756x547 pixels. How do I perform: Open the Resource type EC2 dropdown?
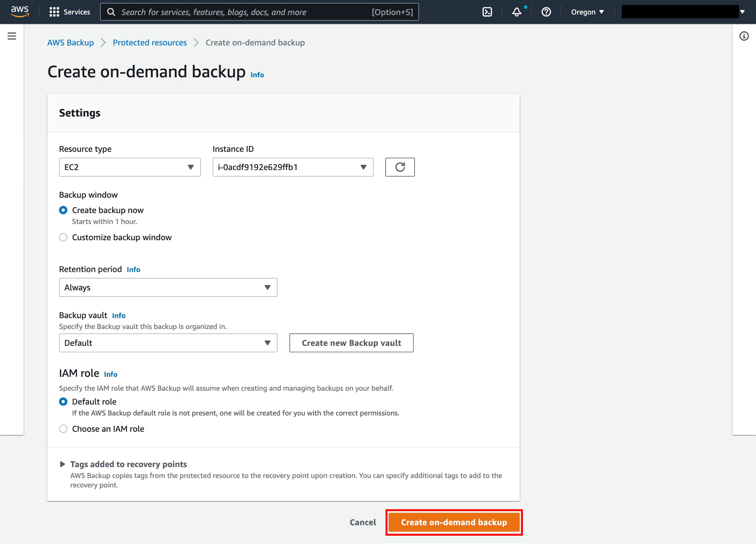(130, 167)
